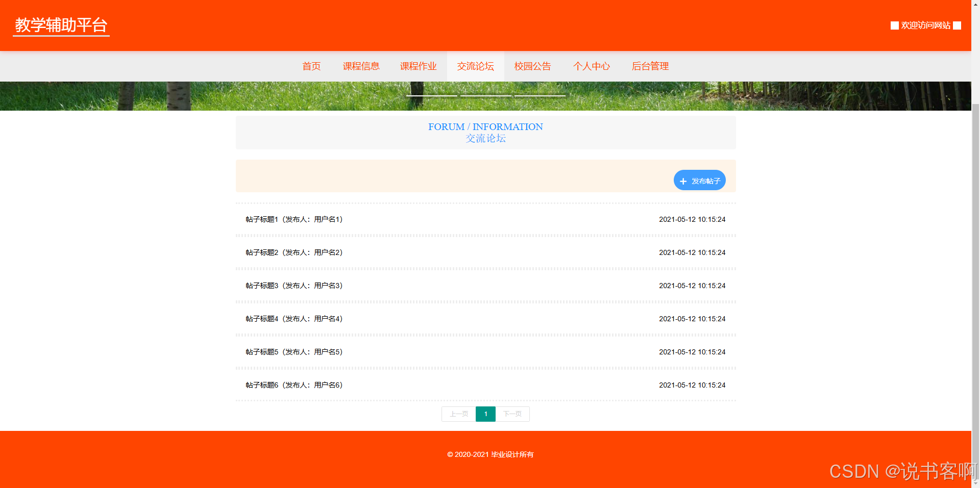This screenshot has height=488, width=980.
Task: Open the 校园公告 nav item
Action: click(x=533, y=66)
